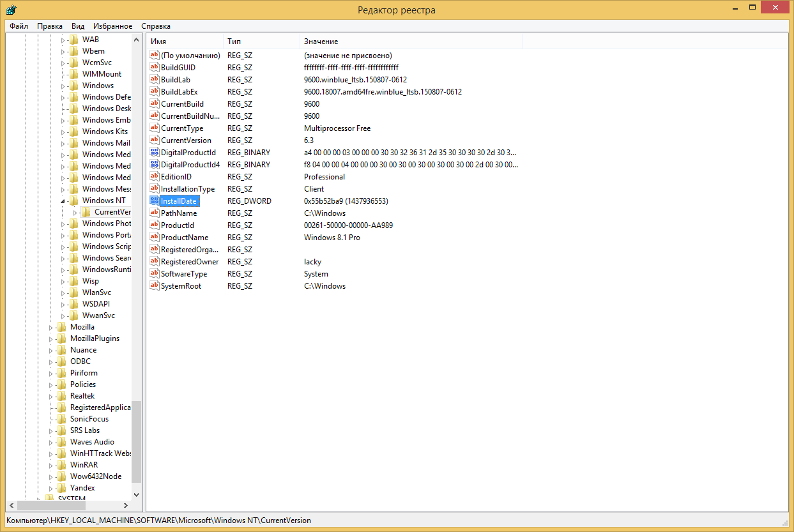794x532 pixels.
Task: Select the CurrentBuild value name
Action: (x=182, y=103)
